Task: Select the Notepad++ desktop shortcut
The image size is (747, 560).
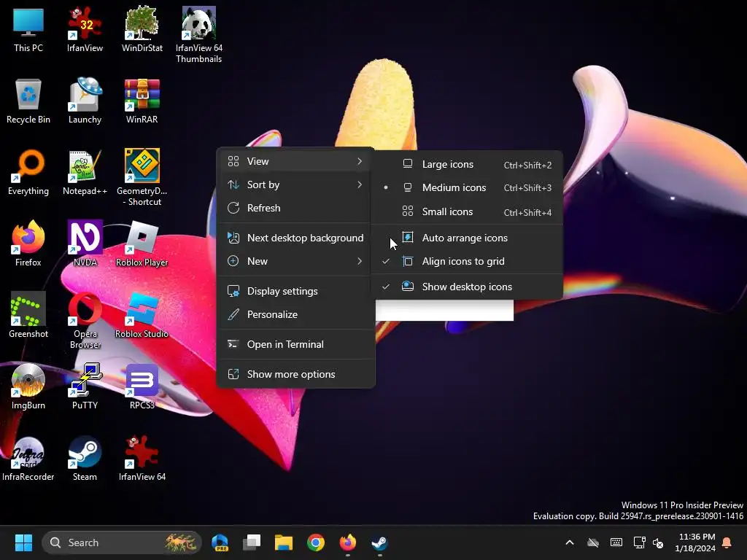Action: tap(85, 172)
